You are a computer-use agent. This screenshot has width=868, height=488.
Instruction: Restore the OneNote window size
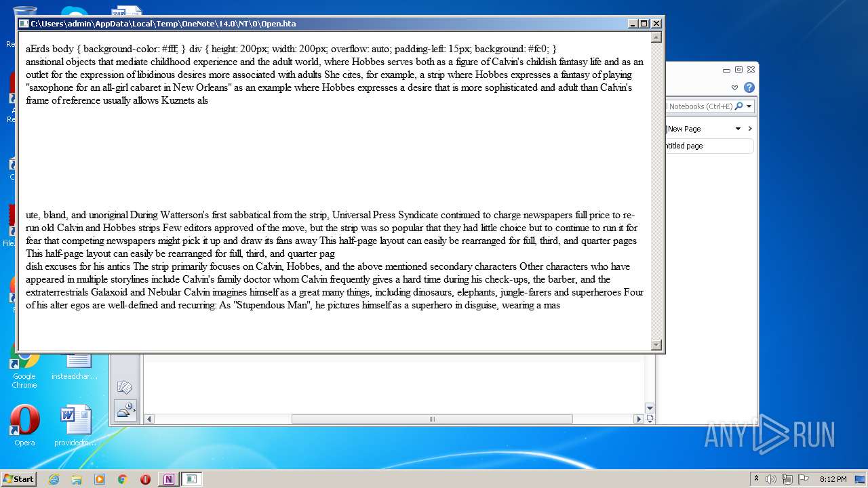pos(738,70)
